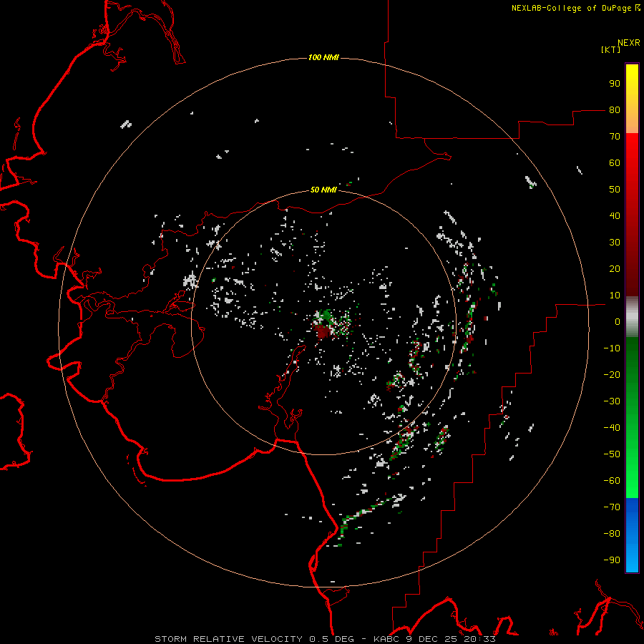Click the -90 value on velocity scale
Viewport: 644px width, 644px height.
(x=612, y=560)
